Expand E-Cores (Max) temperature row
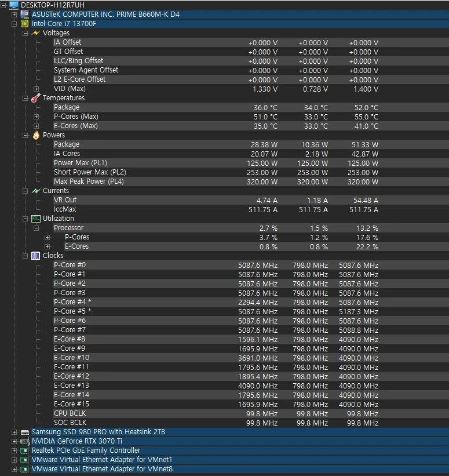449x476 pixels. 36,126
